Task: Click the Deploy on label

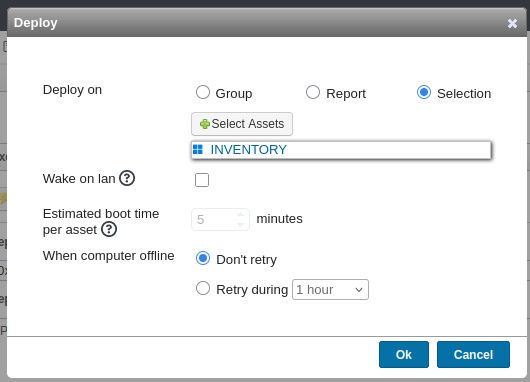Action: pyautogui.click(x=72, y=90)
